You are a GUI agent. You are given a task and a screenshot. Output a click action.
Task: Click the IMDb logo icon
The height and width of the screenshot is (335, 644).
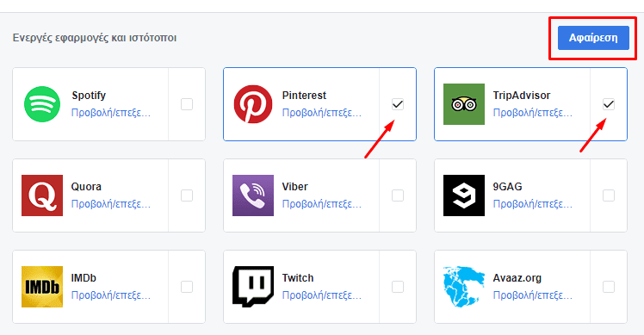point(42,287)
